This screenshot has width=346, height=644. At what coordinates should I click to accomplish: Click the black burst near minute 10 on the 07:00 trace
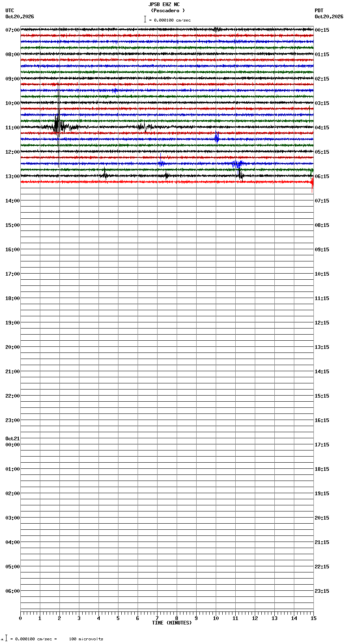click(217, 29)
